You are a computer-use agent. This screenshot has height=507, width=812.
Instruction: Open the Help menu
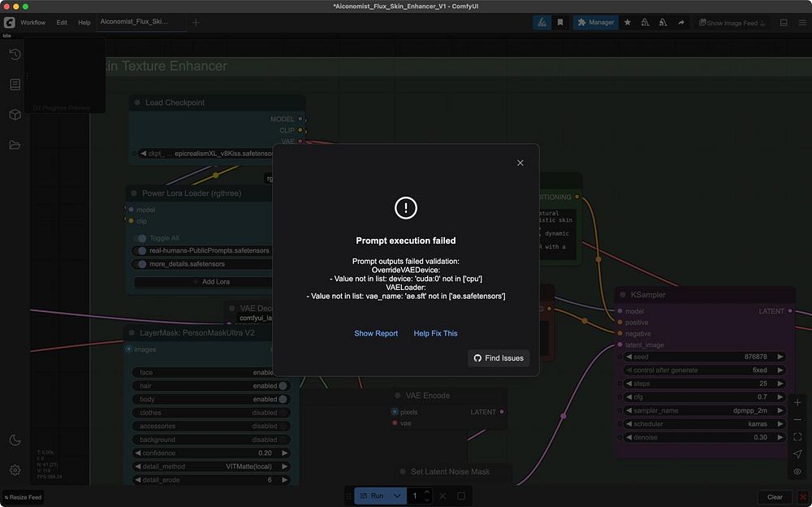tap(84, 23)
